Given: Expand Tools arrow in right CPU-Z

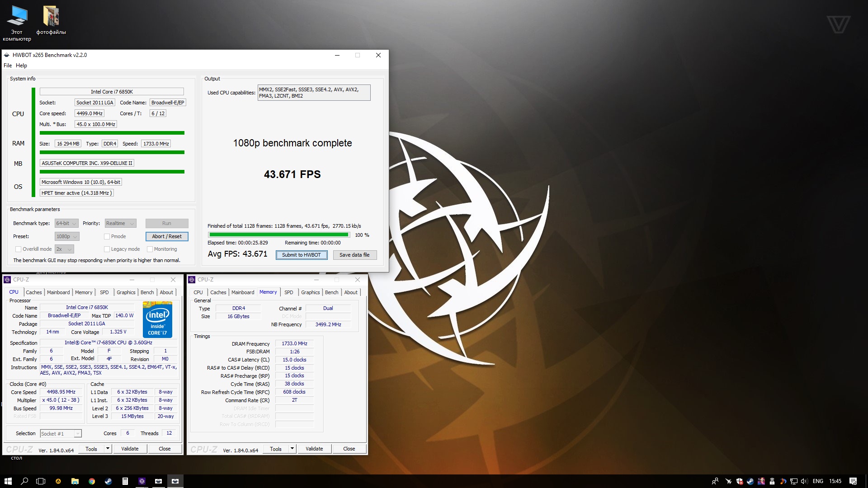Looking at the screenshot, I should (x=292, y=449).
